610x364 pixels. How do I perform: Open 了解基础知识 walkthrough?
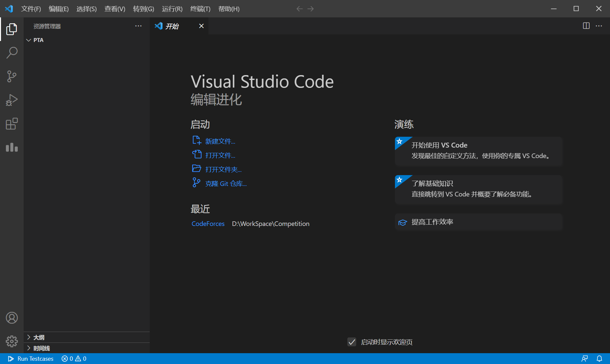pyautogui.click(x=478, y=190)
